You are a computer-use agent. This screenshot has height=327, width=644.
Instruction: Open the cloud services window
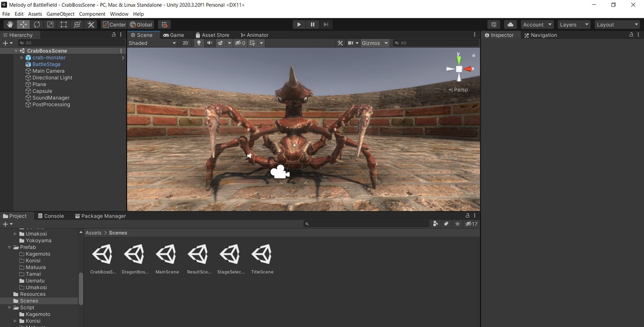510,24
